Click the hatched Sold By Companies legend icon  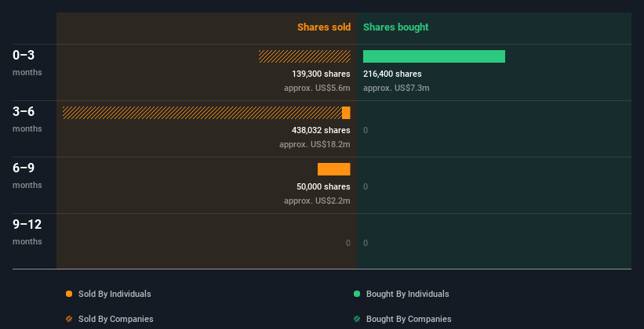coord(69,319)
